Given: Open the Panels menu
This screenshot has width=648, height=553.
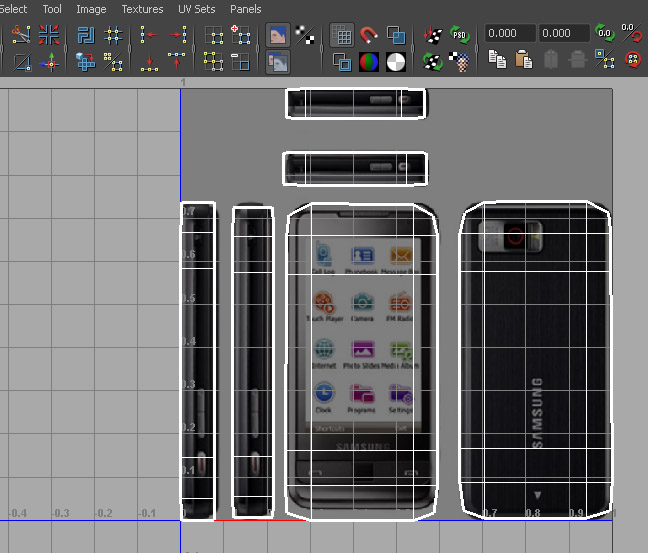Looking at the screenshot, I should pyautogui.click(x=245, y=9).
